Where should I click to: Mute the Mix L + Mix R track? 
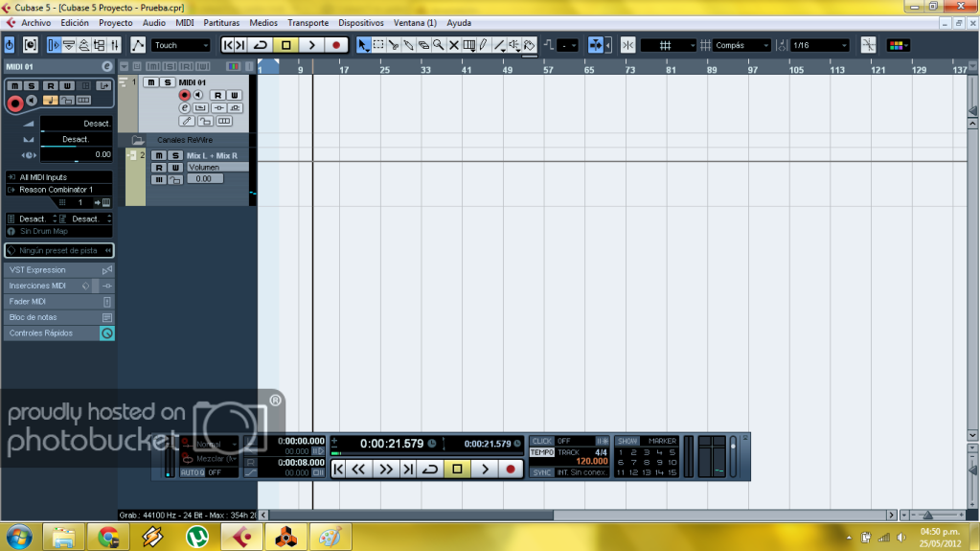(159, 156)
